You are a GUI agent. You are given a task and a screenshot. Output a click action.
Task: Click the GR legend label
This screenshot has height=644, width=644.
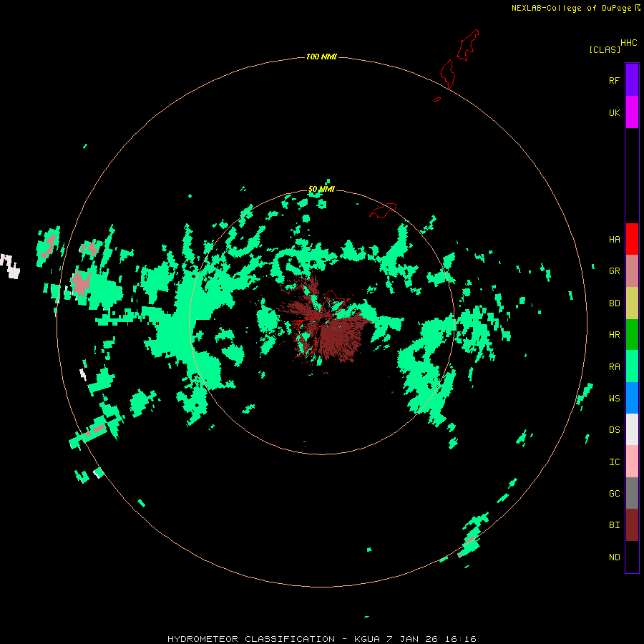614,271
